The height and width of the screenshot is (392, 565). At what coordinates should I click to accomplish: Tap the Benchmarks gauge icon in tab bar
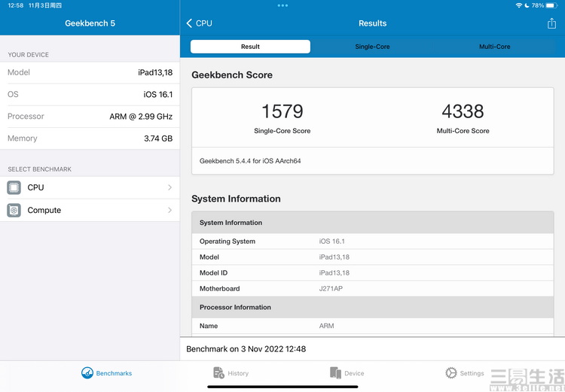87,373
